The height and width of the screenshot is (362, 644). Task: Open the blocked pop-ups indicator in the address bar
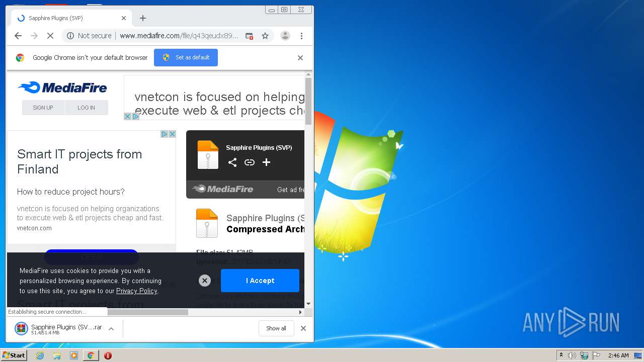coord(249,36)
